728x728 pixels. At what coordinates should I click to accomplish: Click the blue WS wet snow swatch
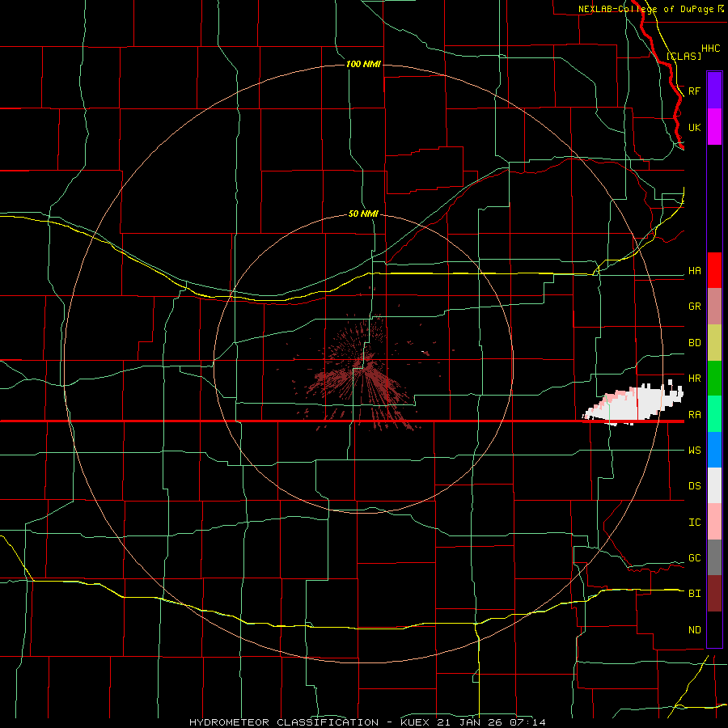[x=714, y=450]
